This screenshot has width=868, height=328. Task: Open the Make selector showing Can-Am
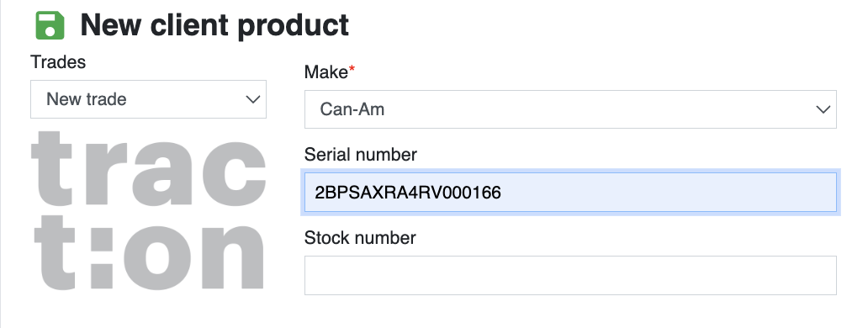pos(570,109)
